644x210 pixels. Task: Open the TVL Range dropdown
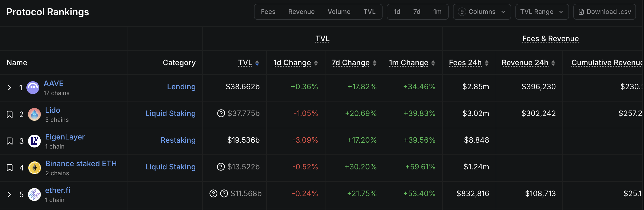pyautogui.click(x=542, y=12)
